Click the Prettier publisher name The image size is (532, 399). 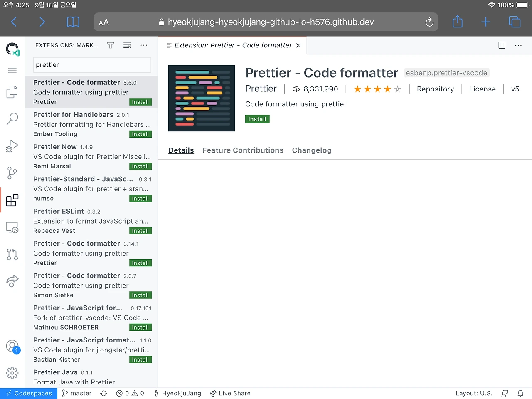tap(261, 89)
